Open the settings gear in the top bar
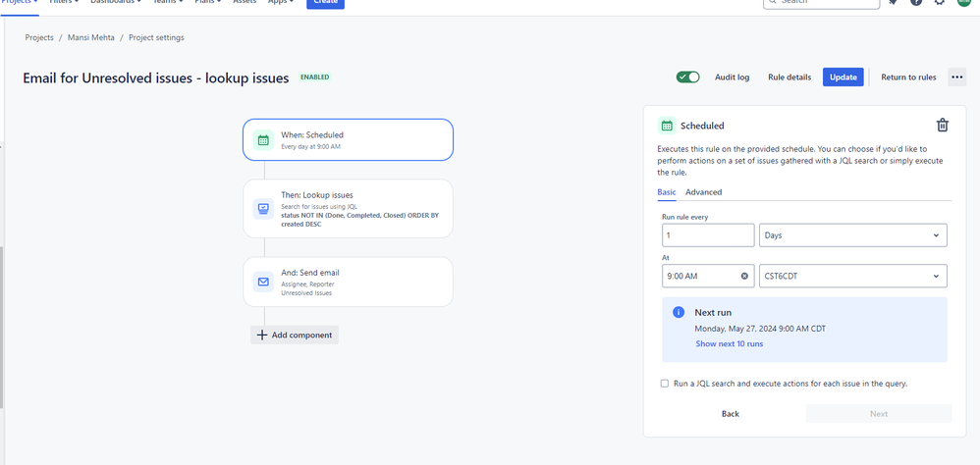Image resolution: width=980 pixels, height=465 pixels. (x=940, y=2)
